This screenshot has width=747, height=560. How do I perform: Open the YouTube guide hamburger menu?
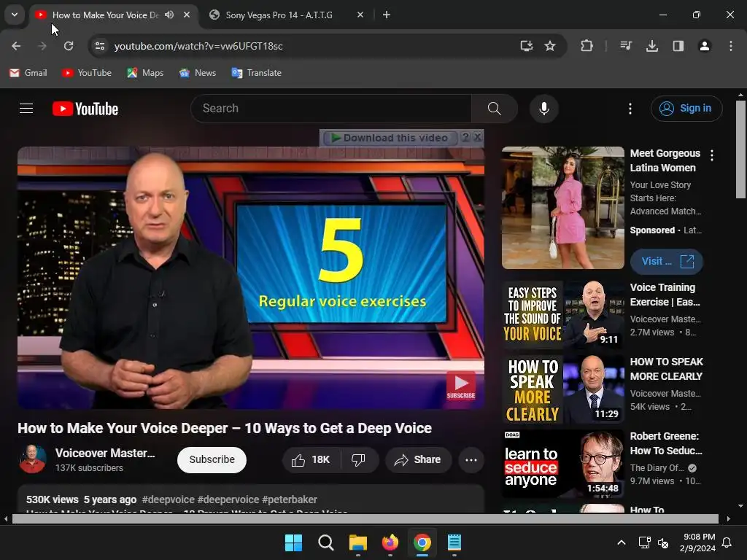[26, 109]
